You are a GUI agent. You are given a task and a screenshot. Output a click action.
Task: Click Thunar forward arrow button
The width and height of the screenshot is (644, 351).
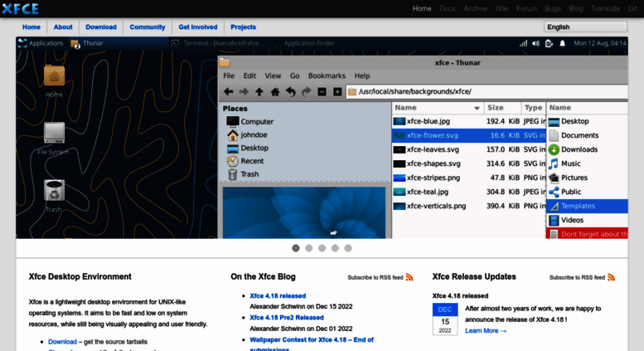pyautogui.click(x=244, y=91)
